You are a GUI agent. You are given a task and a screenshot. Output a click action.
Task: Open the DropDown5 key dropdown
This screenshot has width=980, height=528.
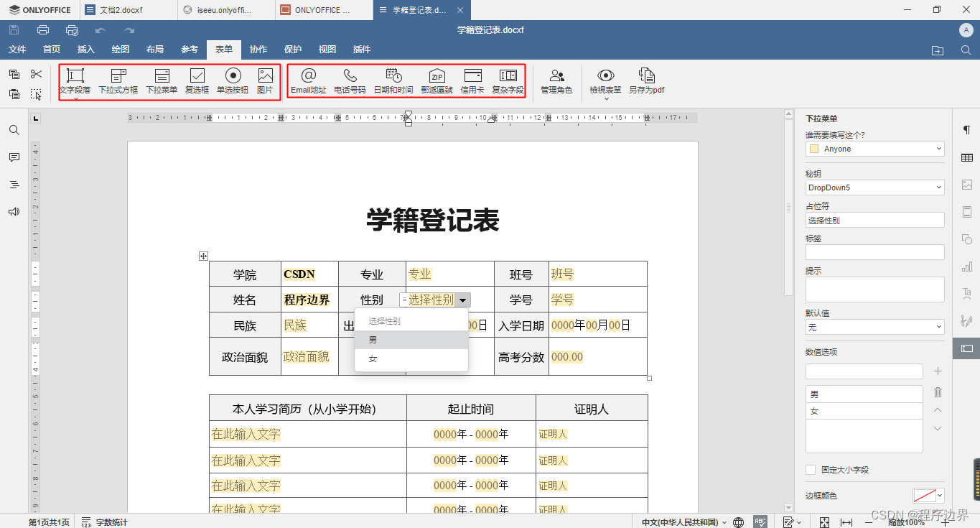(x=875, y=187)
